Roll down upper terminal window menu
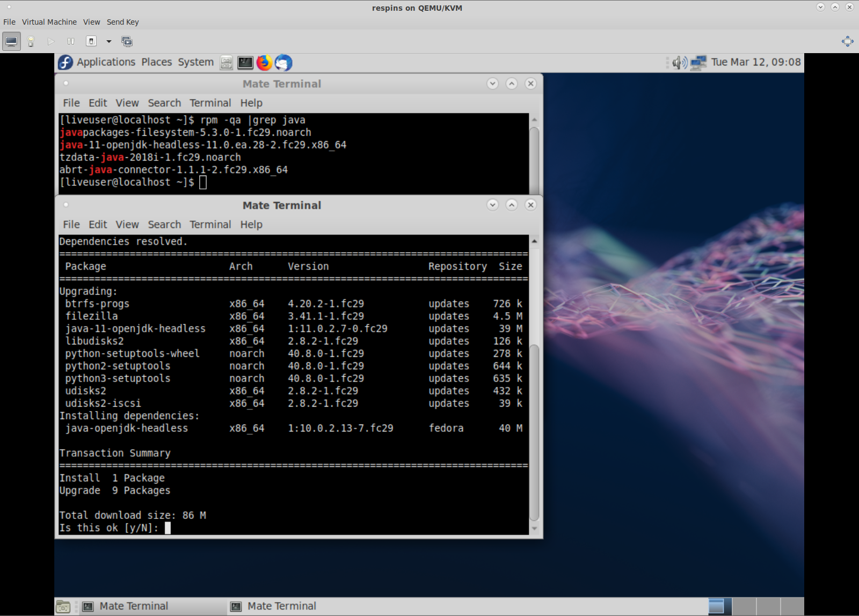This screenshot has width=859, height=616. pyautogui.click(x=493, y=84)
